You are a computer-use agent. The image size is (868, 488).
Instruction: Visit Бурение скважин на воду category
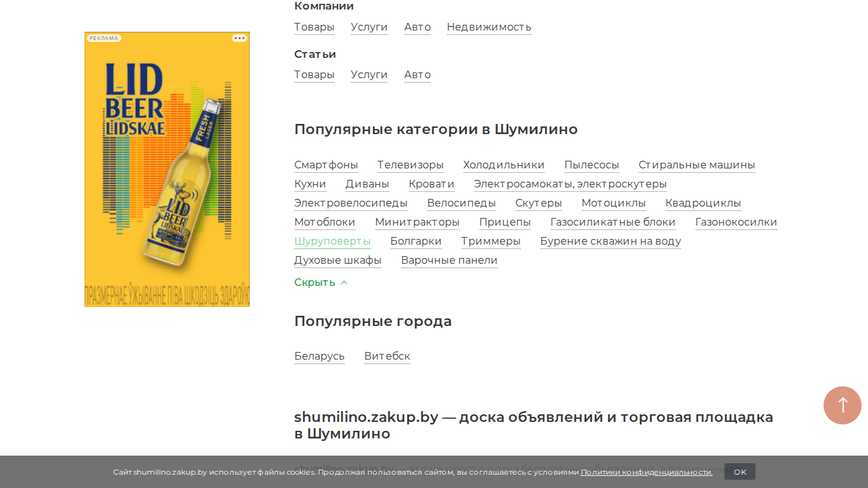click(611, 241)
